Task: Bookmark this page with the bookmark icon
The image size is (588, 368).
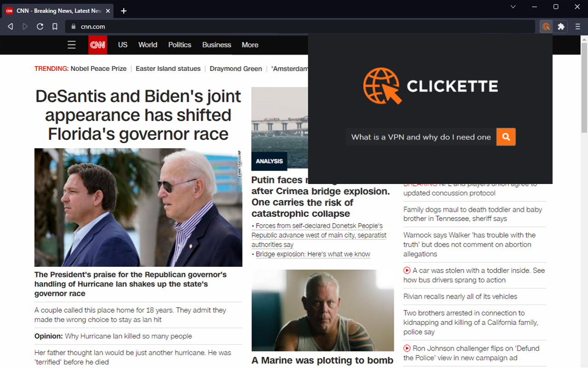Action: [55, 27]
